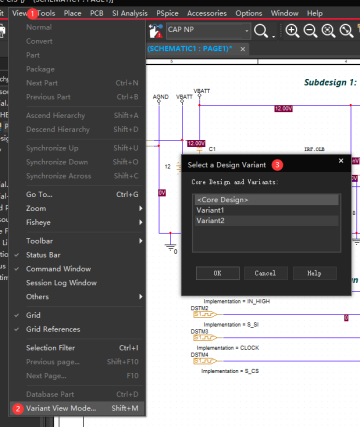Click the zoom to area icon
The height and width of the screenshot is (428, 360).
click(328, 31)
